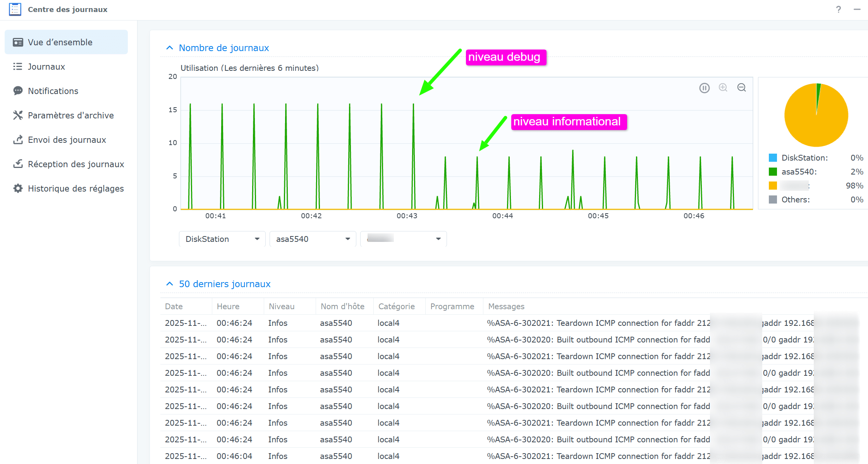Open the DiskStation dropdown
The image size is (868, 464).
(x=222, y=239)
